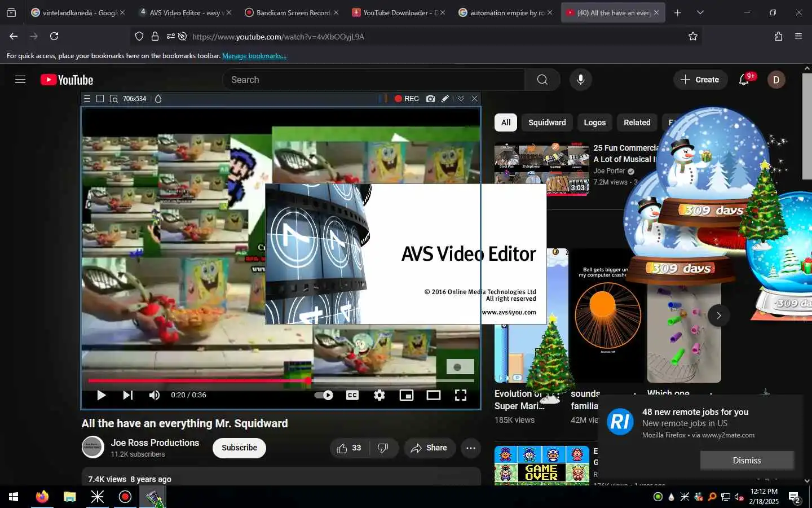Viewport: 812px width, 508px height.
Task: Reload the page in Firefox
Action: click(54, 36)
